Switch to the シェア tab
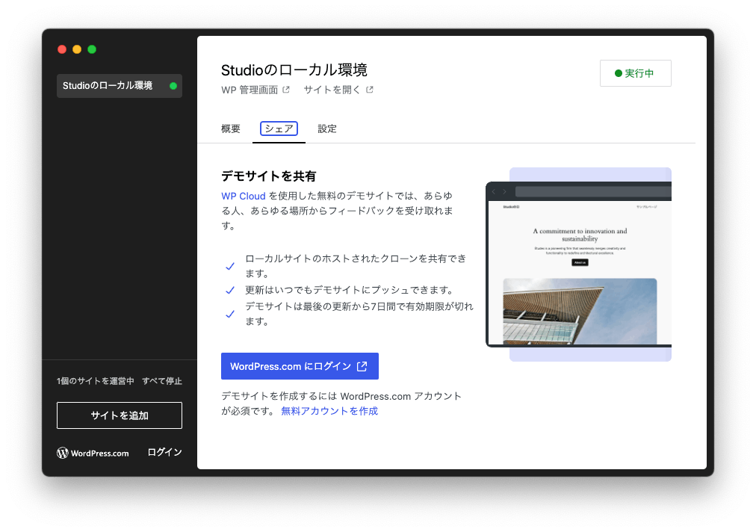 click(x=279, y=129)
